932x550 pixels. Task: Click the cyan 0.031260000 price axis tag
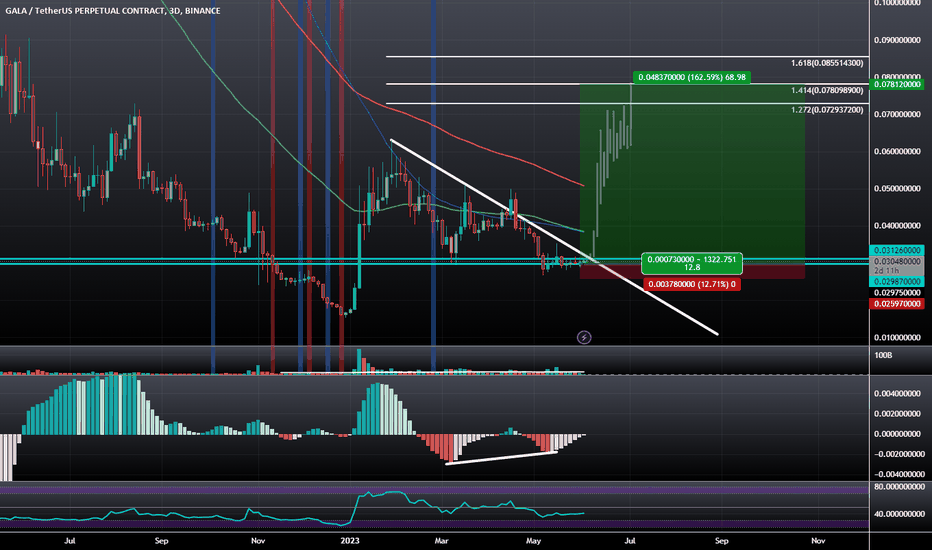point(896,250)
